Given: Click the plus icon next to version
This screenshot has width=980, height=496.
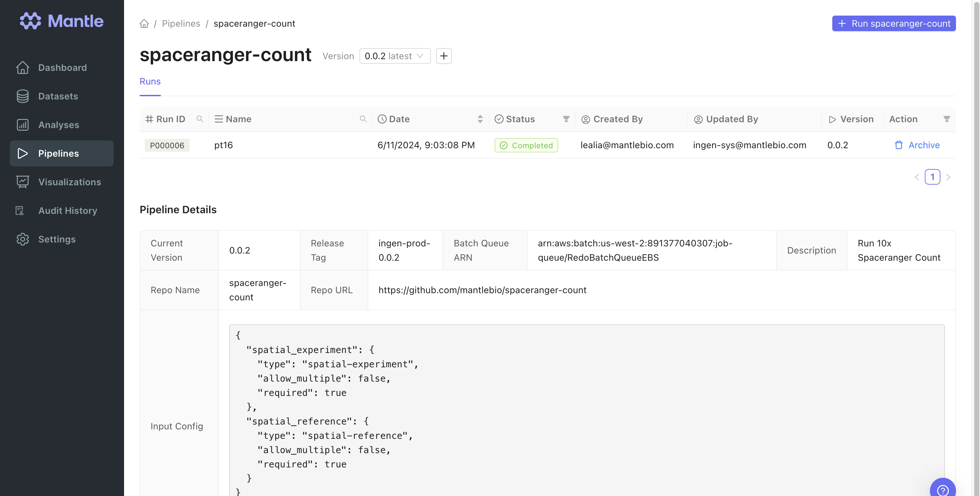Looking at the screenshot, I should click(444, 56).
